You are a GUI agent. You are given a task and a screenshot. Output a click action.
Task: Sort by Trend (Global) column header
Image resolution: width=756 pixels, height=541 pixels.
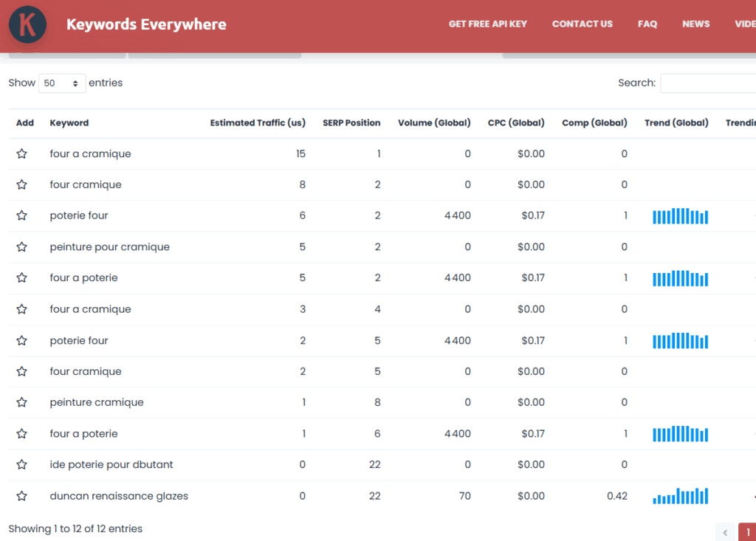coord(676,123)
